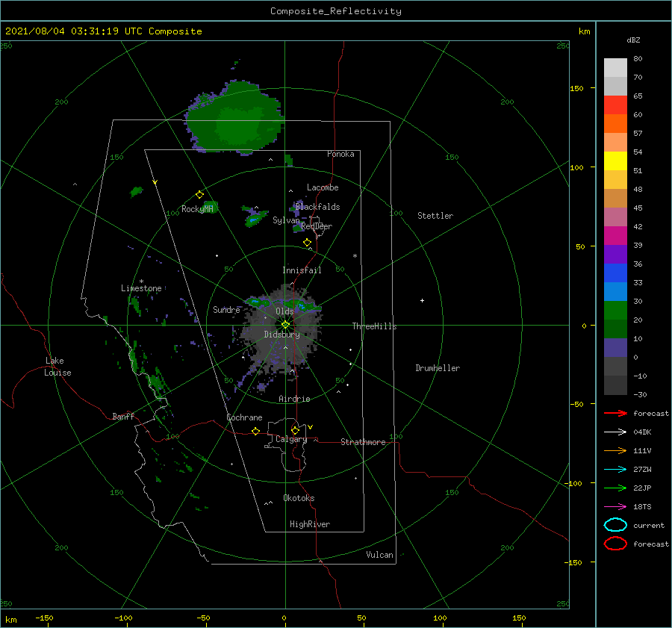The height and width of the screenshot is (628, 672).
Task: Click the 111V legend label
Action: (x=642, y=450)
